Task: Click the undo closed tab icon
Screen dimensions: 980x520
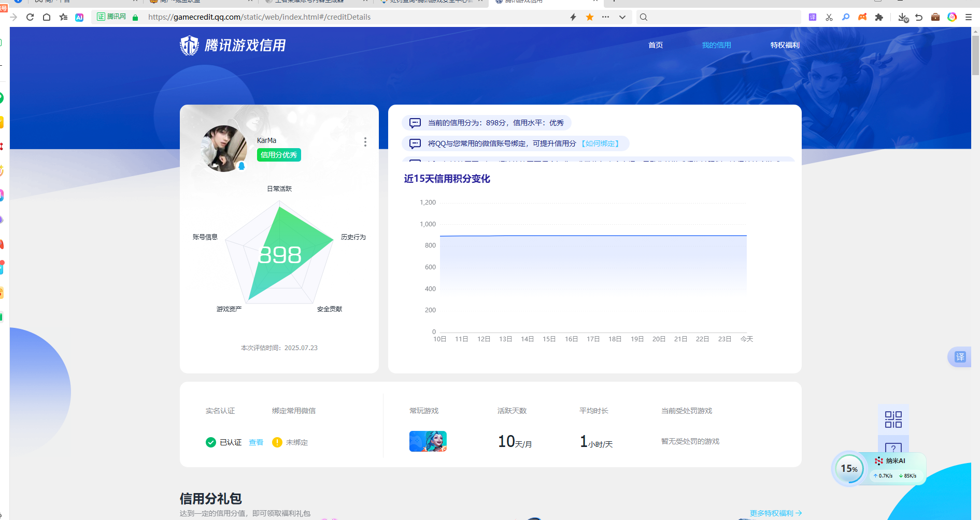Action: 919,17
